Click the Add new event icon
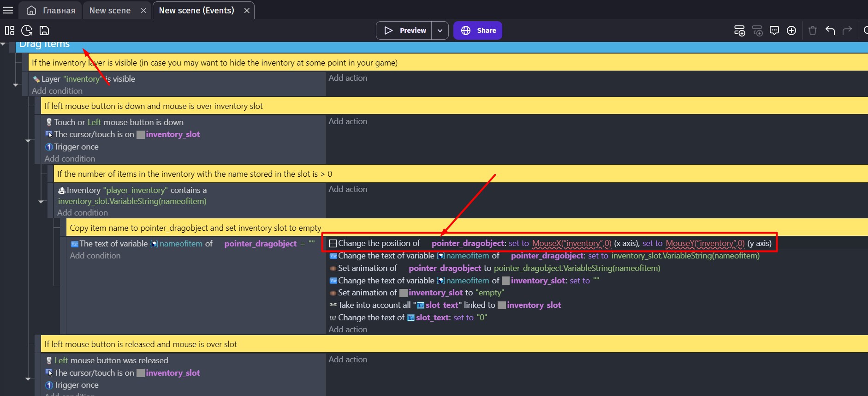Screen dimensions: 868x396 click(739, 30)
